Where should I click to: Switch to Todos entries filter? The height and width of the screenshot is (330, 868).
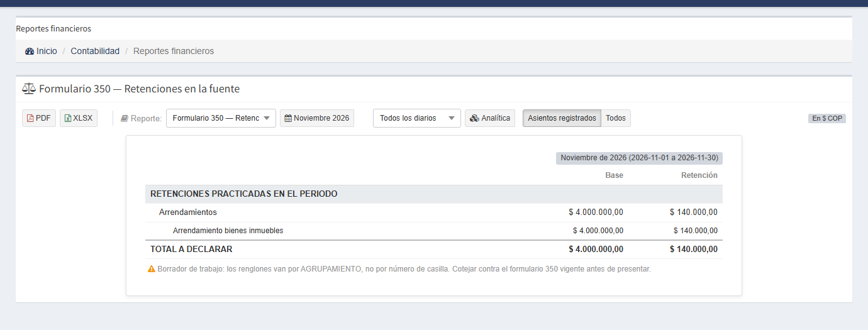pos(616,118)
